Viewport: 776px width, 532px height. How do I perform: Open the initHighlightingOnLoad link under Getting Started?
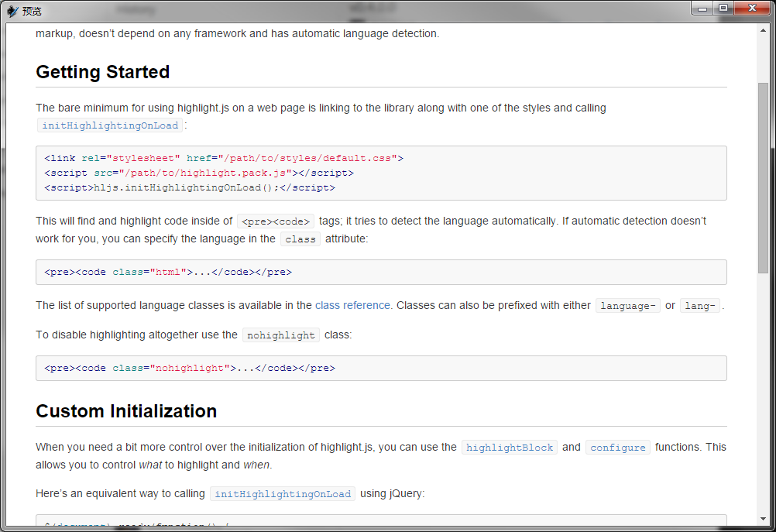click(x=110, y=125)
